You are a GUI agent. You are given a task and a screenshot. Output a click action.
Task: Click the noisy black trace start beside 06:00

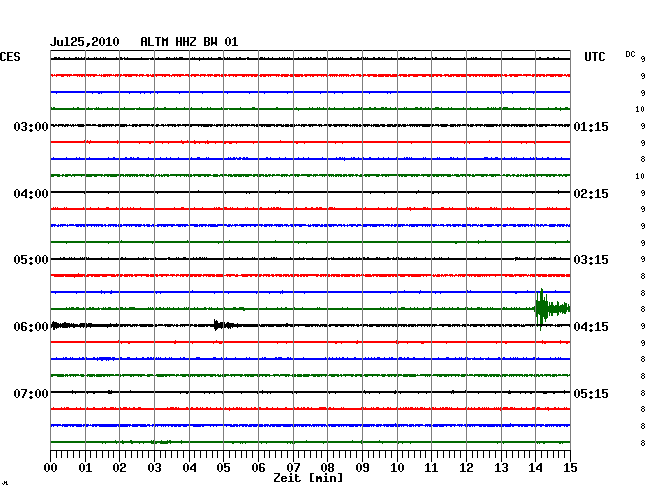pos(71,325)
